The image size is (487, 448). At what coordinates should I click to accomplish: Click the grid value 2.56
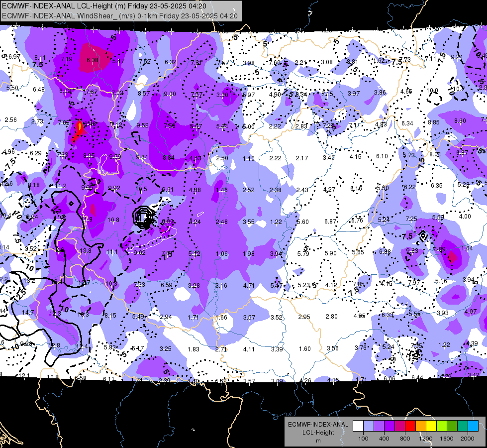(x=11, y=119)
